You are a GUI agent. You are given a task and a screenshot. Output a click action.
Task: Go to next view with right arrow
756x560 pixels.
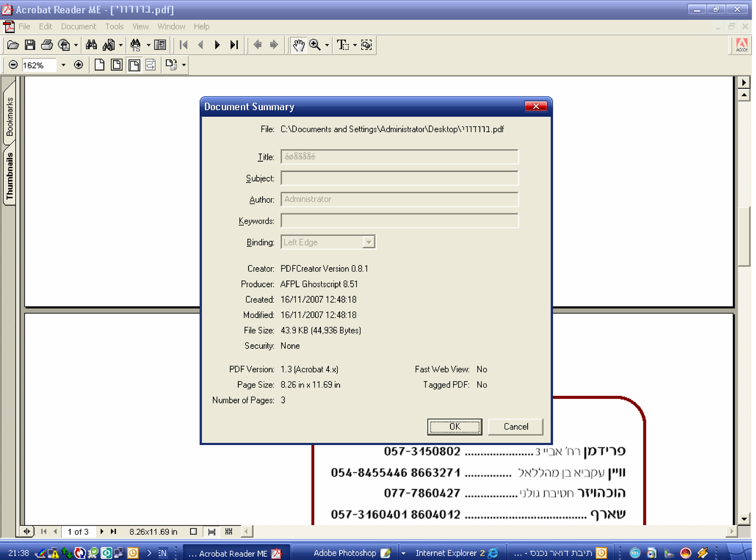point(274,45)
